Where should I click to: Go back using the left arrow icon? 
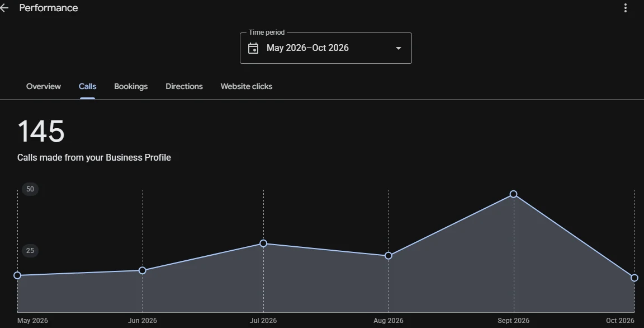click(4, 8)
